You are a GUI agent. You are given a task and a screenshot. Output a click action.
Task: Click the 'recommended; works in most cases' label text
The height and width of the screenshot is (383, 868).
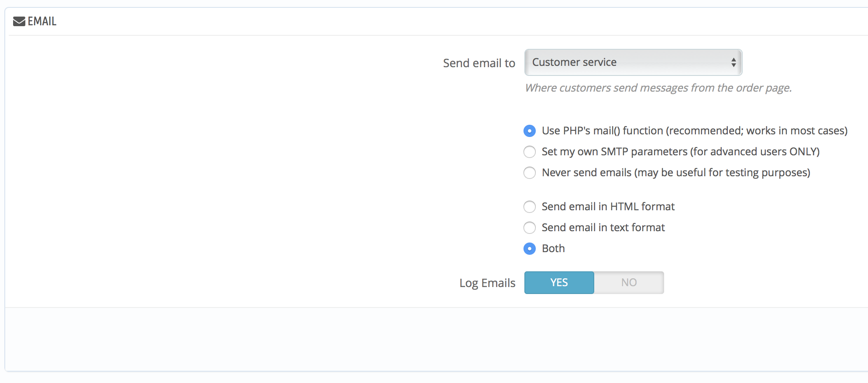tap(756, 131)
